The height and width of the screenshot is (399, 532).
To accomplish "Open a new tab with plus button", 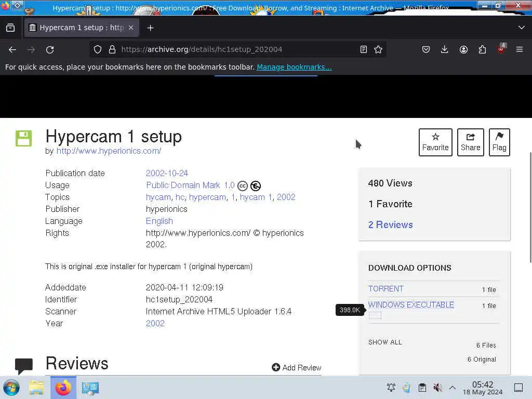I will 150,28.
